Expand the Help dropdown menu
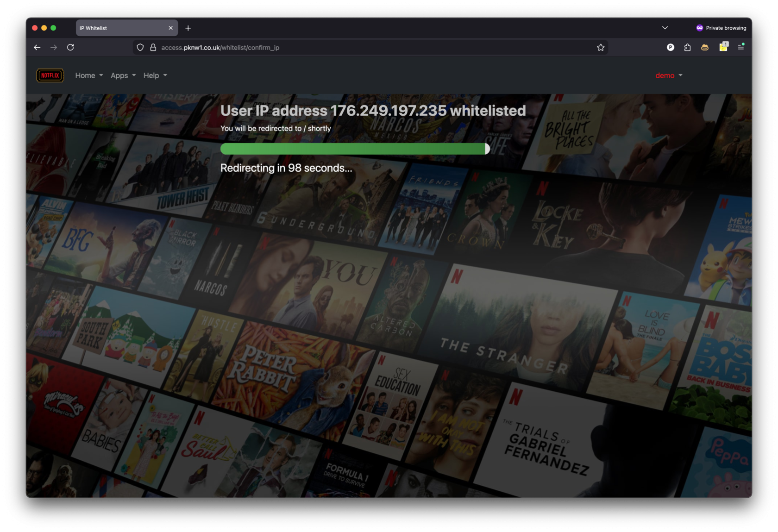This screenshot has width=778, height=532. point(155,75)
